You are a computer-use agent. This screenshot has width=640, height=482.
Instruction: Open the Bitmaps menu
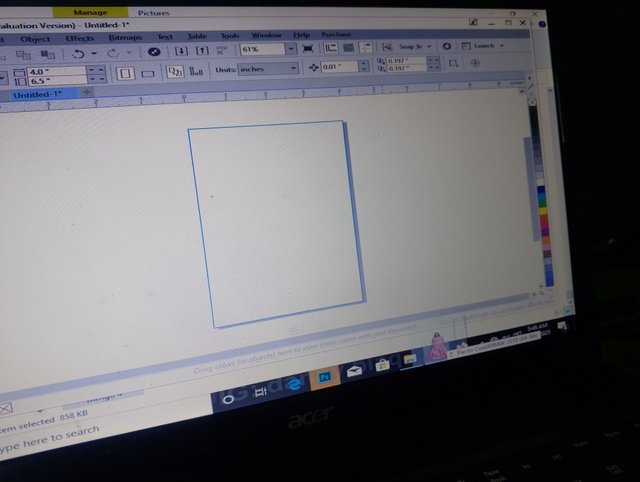click(125, 38)
